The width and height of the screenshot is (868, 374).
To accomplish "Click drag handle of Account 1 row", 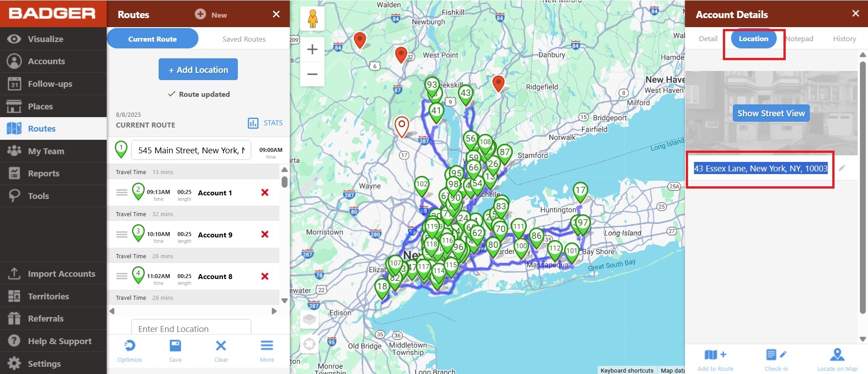I will (122, 193).
